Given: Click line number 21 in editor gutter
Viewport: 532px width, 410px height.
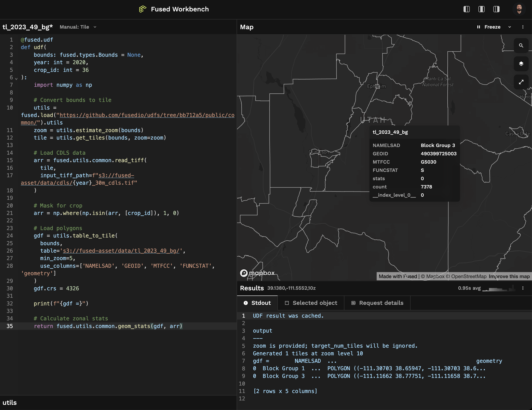Looking at the screenshot, I should pyautogui.click(x=10, y=213).
